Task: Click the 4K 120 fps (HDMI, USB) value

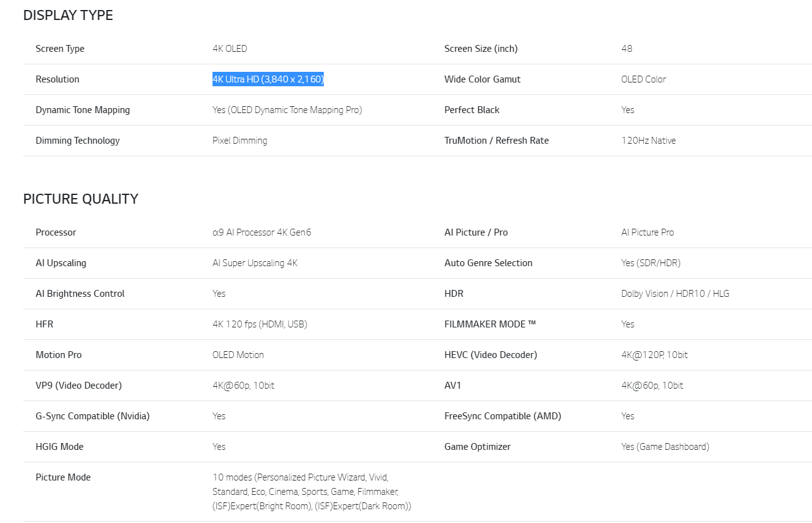Action: point(259,324)
